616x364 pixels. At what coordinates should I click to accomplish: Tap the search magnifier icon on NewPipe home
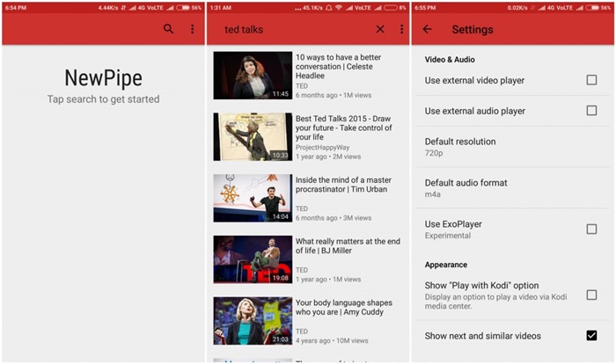[x=169, y=29]
